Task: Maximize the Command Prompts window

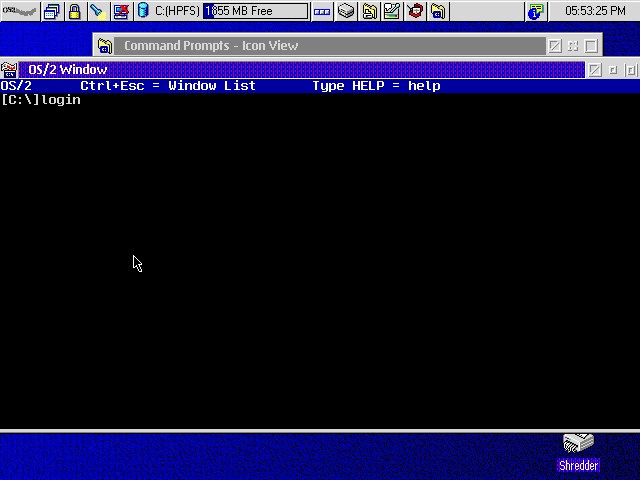Action: point(591,46)
